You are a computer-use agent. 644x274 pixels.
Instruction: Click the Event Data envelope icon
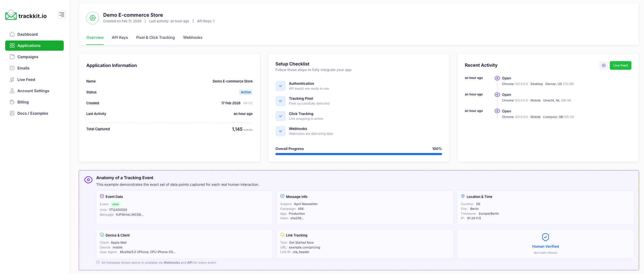click(102, 196)
